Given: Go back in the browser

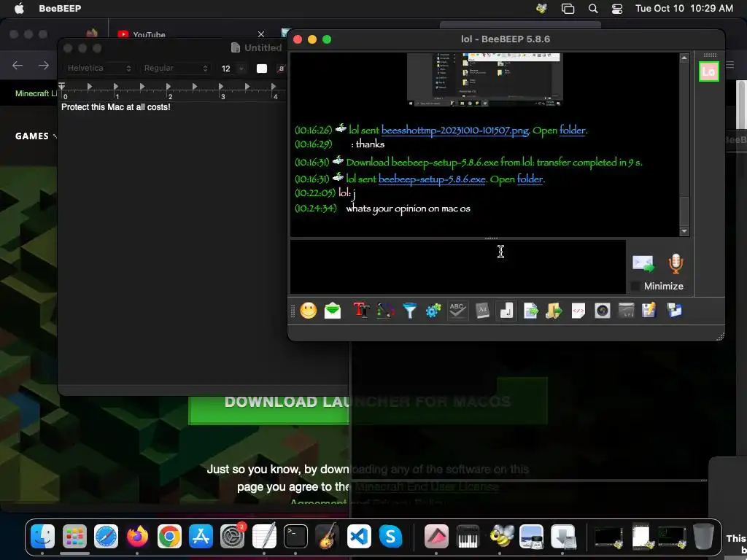Looking at the screenshot, I should pyautogui.click(x=18, y=65).
